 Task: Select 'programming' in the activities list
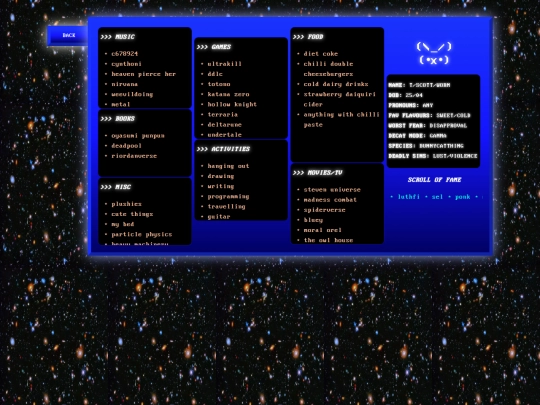pos(228,197)
